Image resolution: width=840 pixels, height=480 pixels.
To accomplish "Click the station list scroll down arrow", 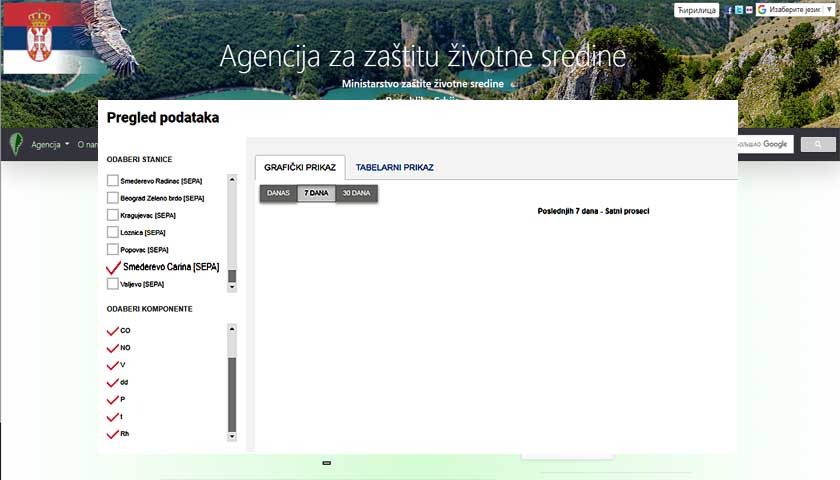I will coord(232,287).
